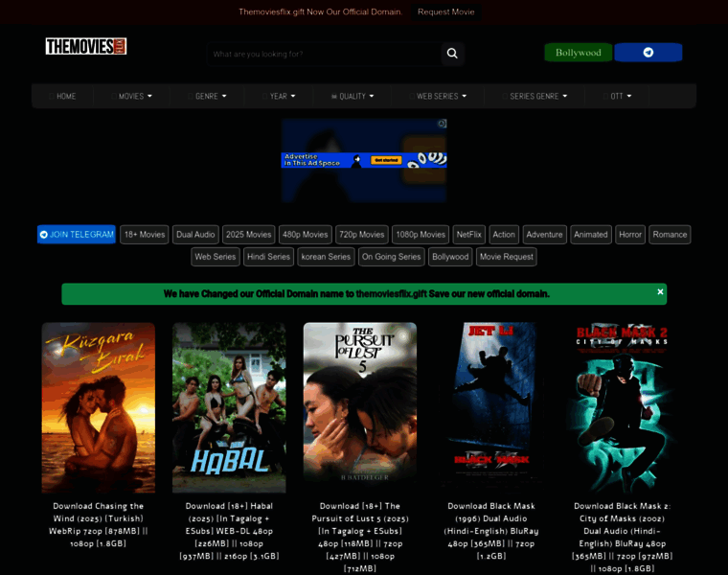Expand the QUALITY dropdown menu
This screenshot has width=728, height=575.
point(353,96)
